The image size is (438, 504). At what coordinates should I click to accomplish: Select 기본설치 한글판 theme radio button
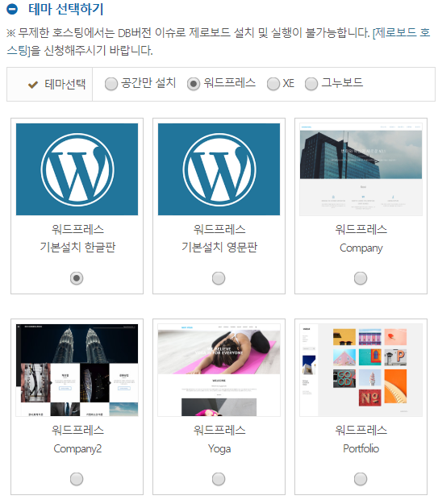pyautogui.click(x=77, y=278)
